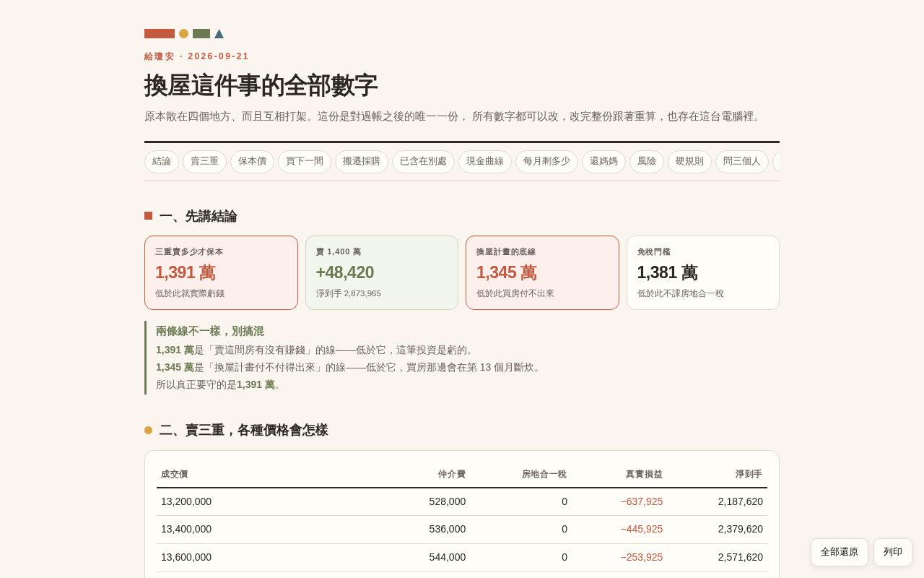Click the 13,600,000 sale price cell
The image size is (924, 578).
pyautogui.click(x=186, y=558)
